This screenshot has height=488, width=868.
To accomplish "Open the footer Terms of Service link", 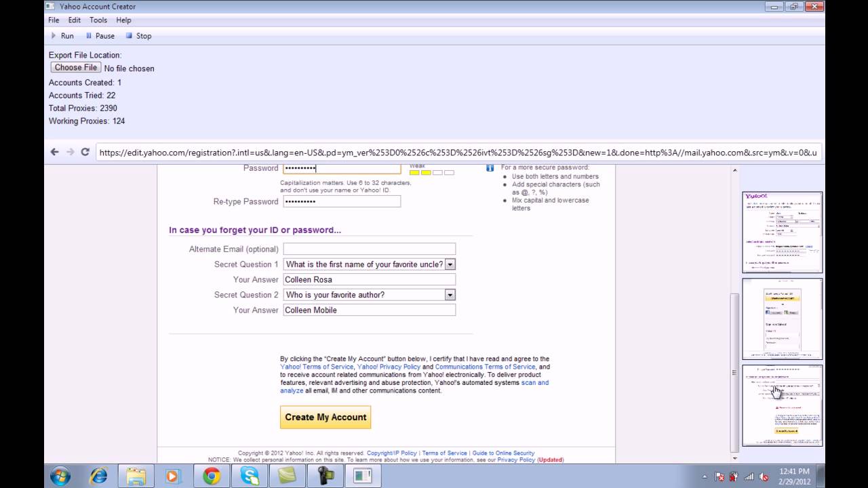I will pos(444,453).
